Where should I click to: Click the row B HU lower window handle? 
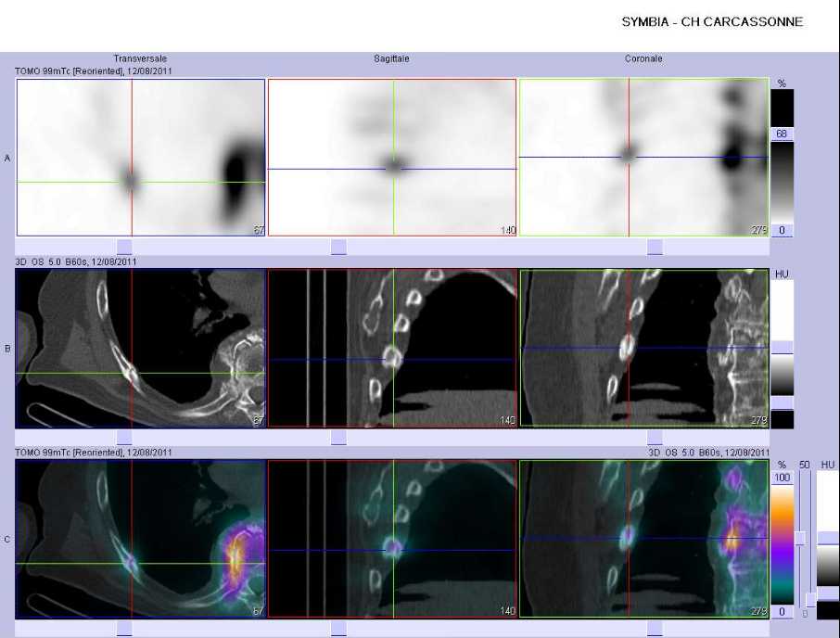tap(782, 402)
